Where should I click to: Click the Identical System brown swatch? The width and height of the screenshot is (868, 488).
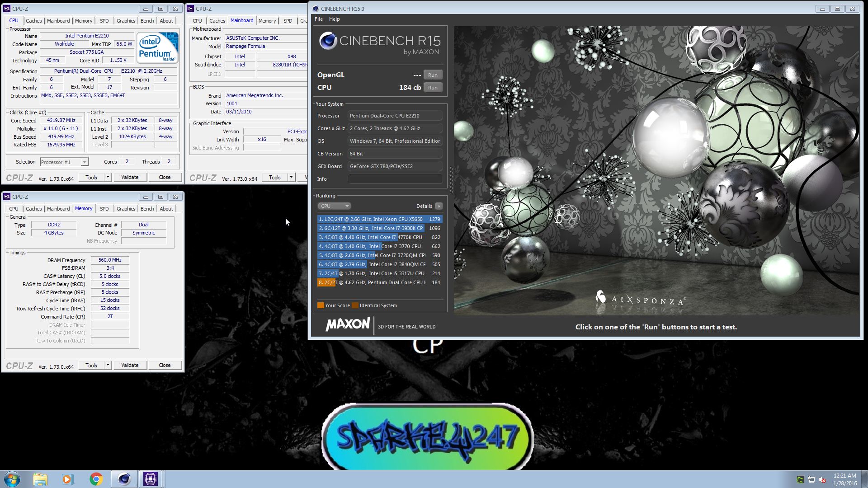coord(355,305)
